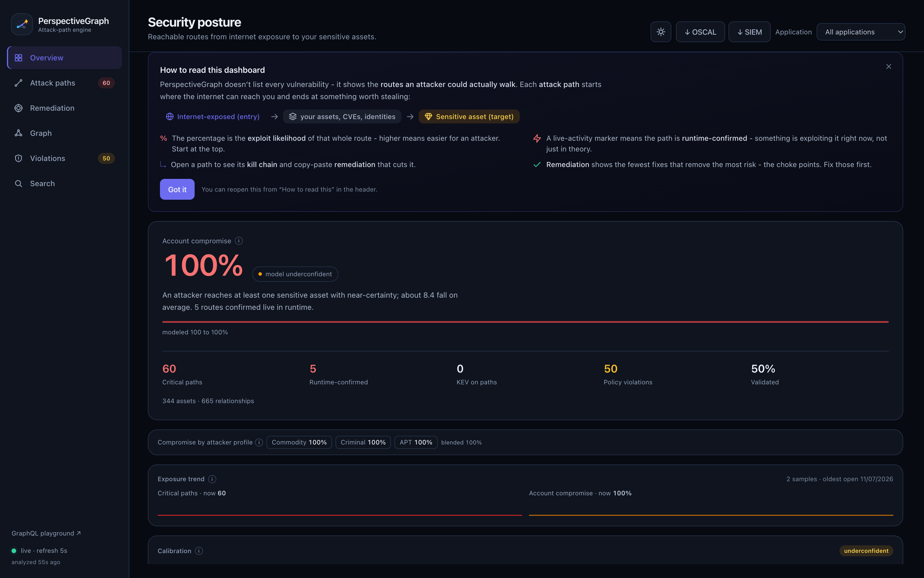Screen dimensions: 924x578
Task: Click the 50 badge on Violations
Action: (x=106, y=158)
